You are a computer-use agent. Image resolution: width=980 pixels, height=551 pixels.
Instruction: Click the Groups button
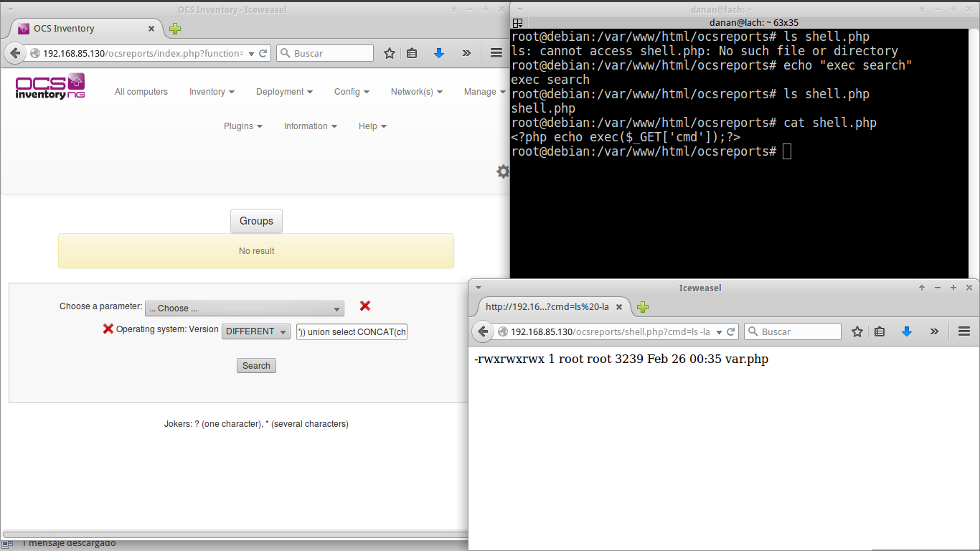(256, 221)
